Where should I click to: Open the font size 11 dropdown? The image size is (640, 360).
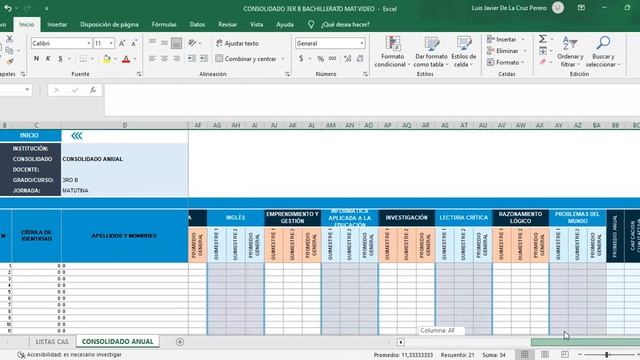click(x=111, y=43)
